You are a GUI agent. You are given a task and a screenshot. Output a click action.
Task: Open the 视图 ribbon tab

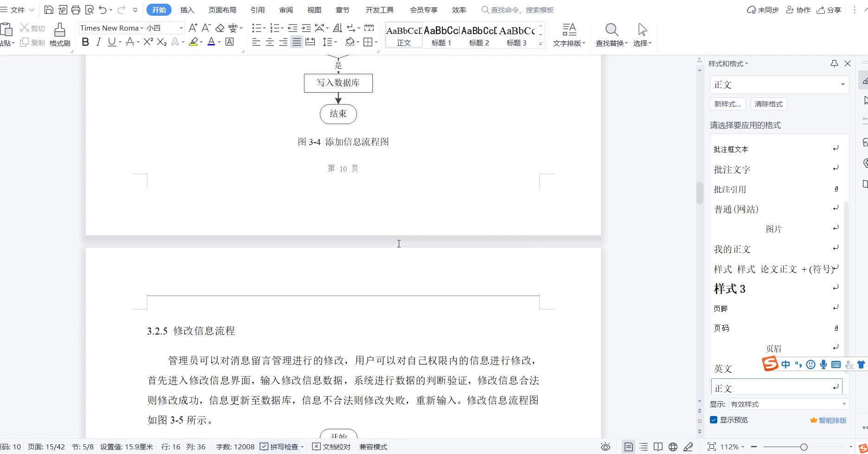point(314,10)
